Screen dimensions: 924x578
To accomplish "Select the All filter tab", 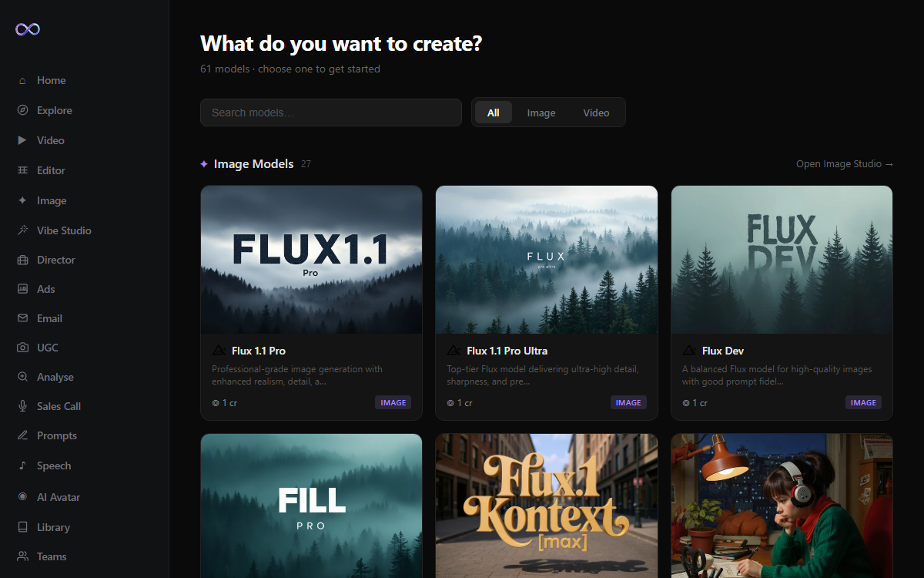I will (494, 113).
